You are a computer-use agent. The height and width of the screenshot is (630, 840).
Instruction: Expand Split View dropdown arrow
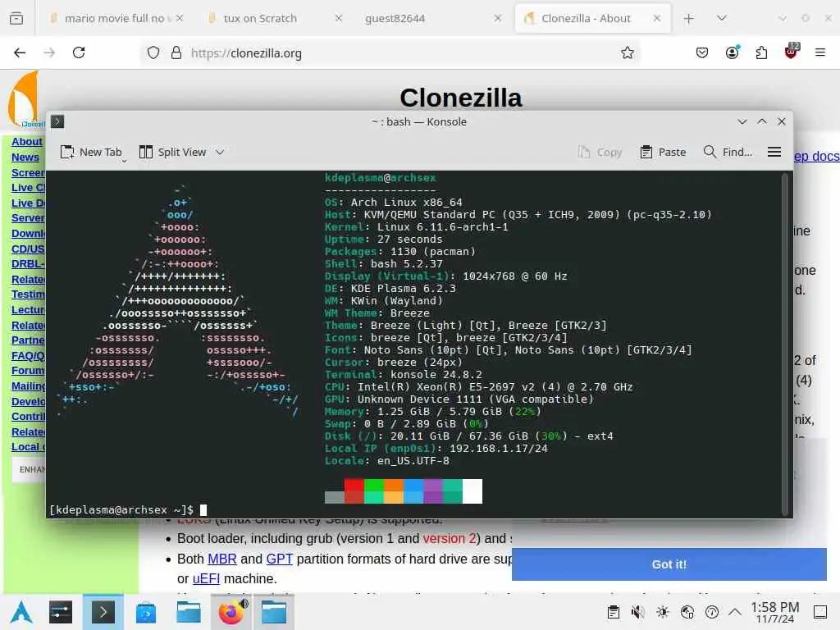click(220, 152)
